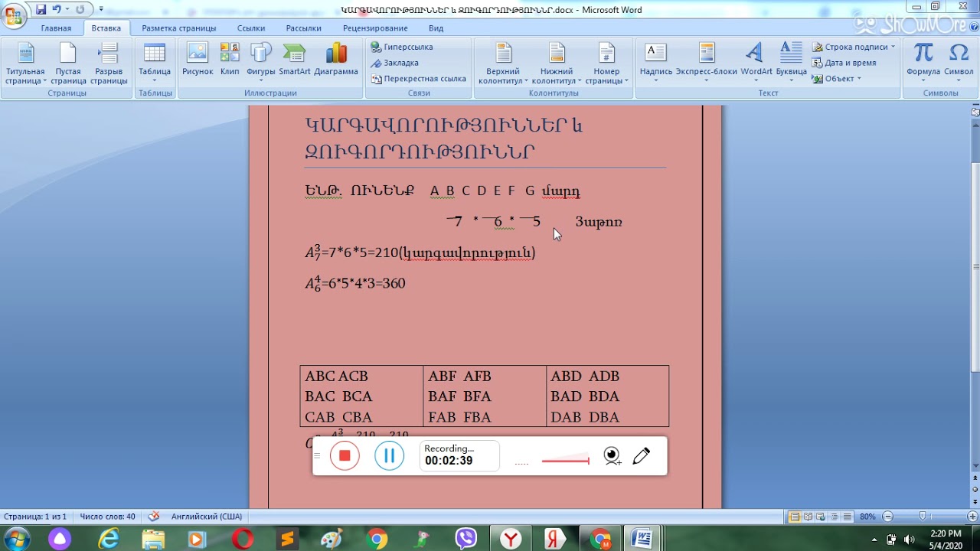Switch to Full Screen Reading view
Image resolution: width=980 pixels, height=551 pixels.
point(809,517)
